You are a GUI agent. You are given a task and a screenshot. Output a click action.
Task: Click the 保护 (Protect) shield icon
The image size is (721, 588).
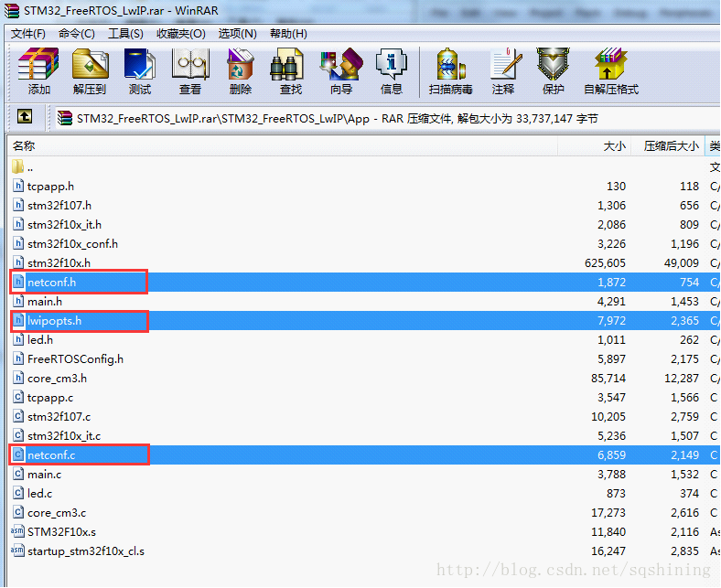(554, 71)
